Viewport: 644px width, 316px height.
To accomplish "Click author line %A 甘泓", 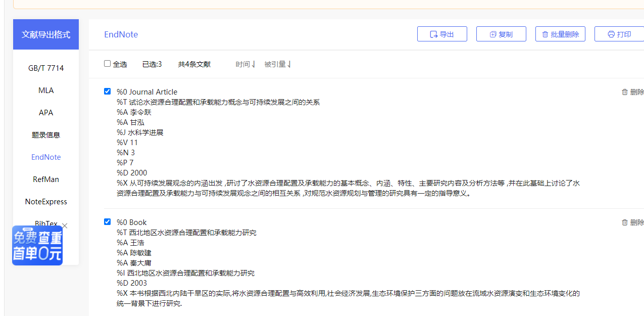I will 130,122.
